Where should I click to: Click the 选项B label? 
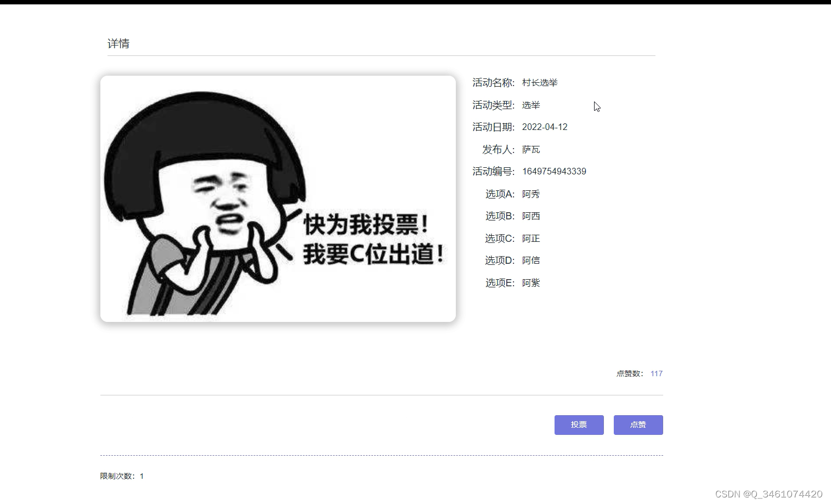click(500, 216)
